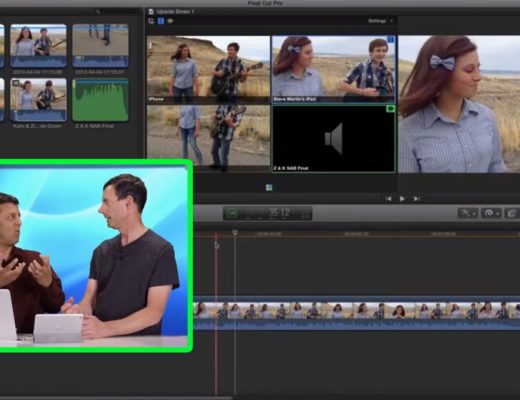
Task: Select browser clip dated 17:15:37
Action: [x=100, y=46]
